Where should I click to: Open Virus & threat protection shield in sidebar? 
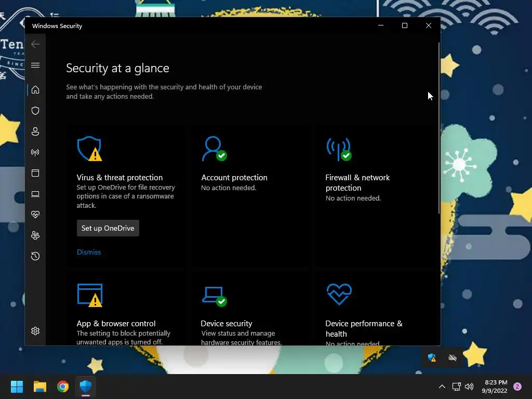coord(35,111)
